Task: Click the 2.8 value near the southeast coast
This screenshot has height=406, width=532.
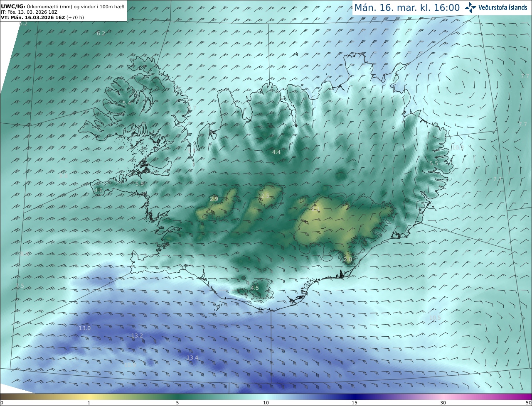Action: pyautogui.click(x=348, y=259)
